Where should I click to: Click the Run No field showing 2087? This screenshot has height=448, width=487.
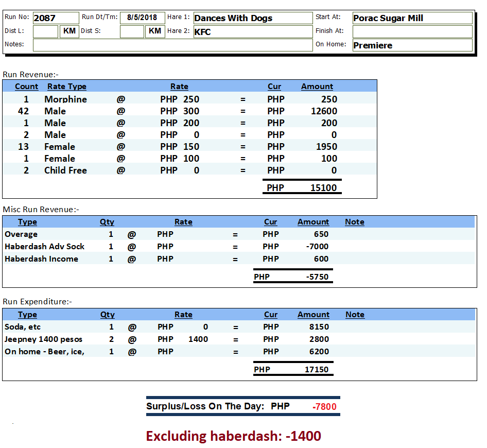pos(56,18)
